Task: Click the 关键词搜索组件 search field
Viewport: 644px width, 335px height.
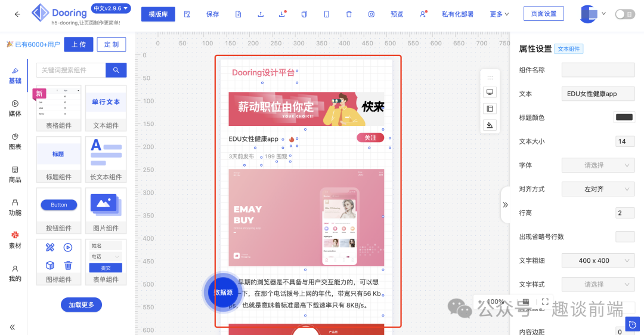Action: (x=70, y=70)
